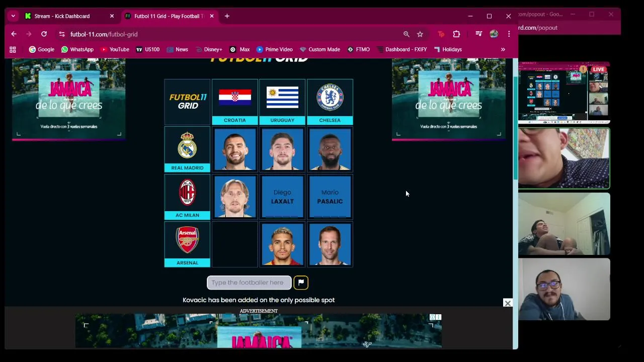Open the Prime Video bookmark
The width and height of the screenshot is (644, 362).
[274, 49]
